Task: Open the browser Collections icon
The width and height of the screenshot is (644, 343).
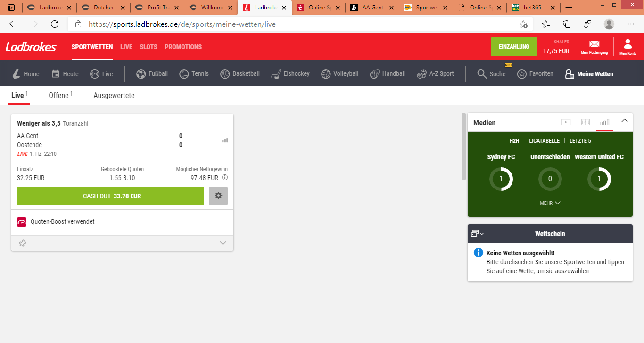Action: pos(567,24)
